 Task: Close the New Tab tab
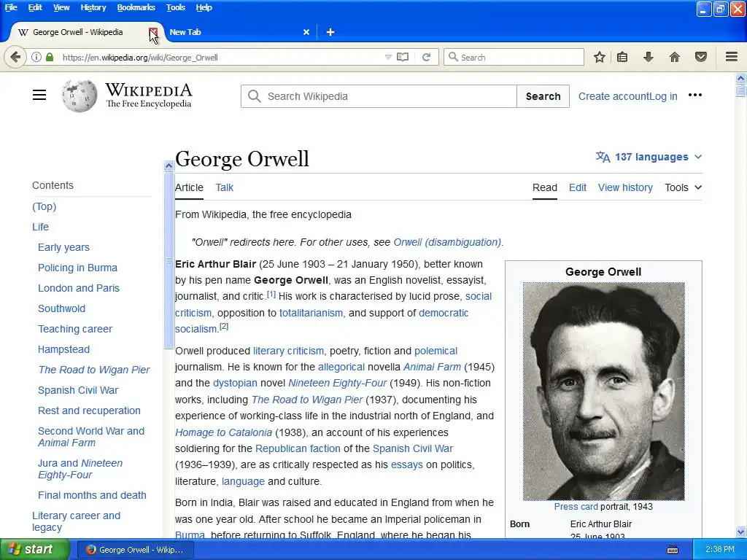coord(306,32)
